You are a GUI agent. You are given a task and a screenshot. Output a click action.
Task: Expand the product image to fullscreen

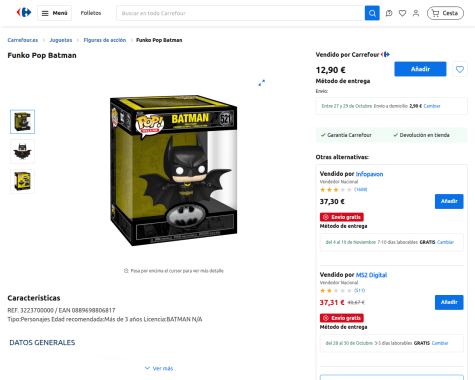point(262,83)
